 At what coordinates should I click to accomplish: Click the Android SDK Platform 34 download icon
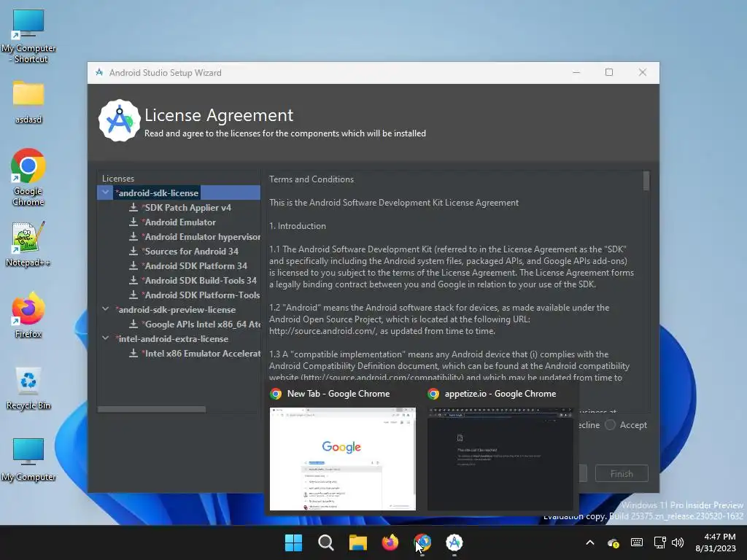[133, 265]
